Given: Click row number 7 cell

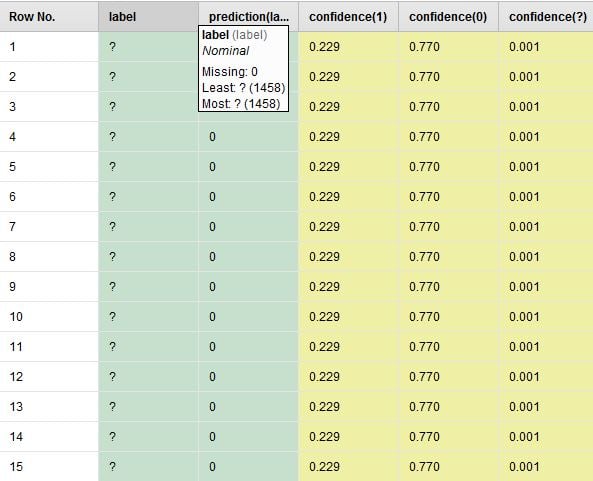Looking at the screenshot, I should click(49, 227).
